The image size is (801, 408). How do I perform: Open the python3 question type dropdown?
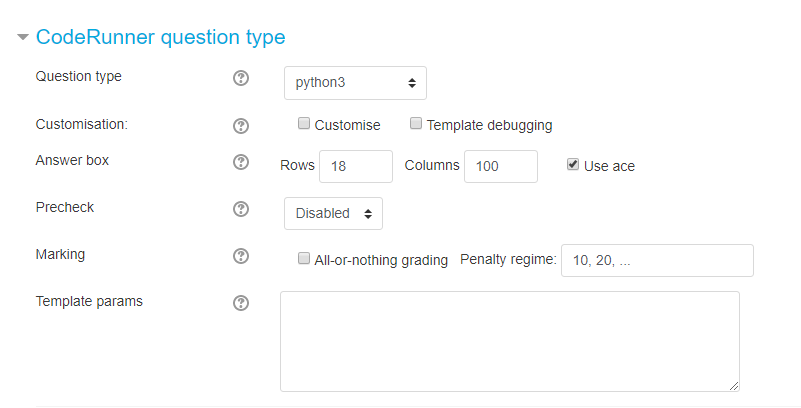355,83
